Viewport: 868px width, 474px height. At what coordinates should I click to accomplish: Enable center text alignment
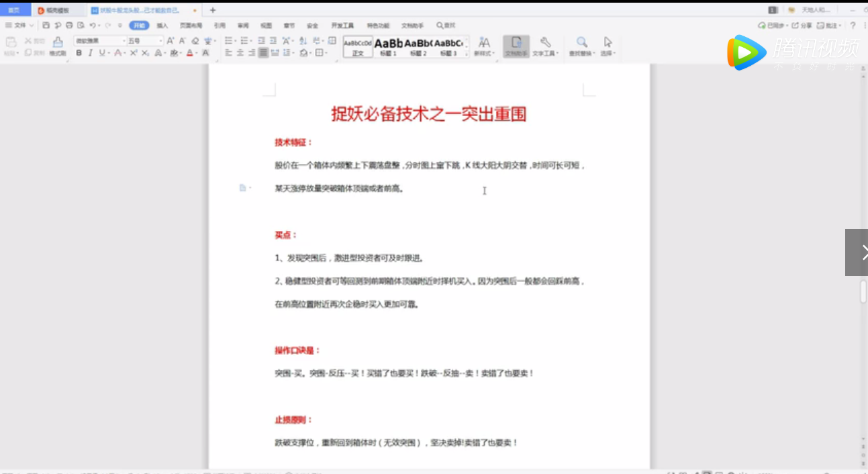point(242,54)
